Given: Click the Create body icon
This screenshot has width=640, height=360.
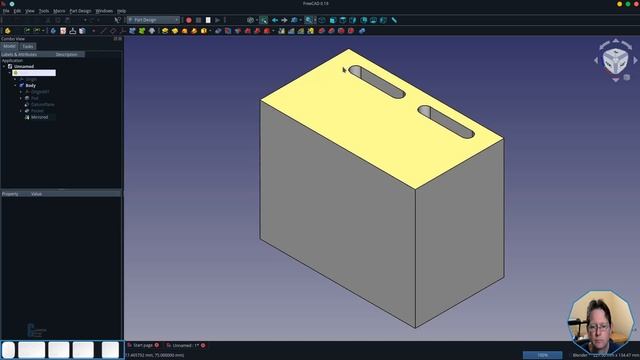Looking at the screenshot, I should [53, 31].
